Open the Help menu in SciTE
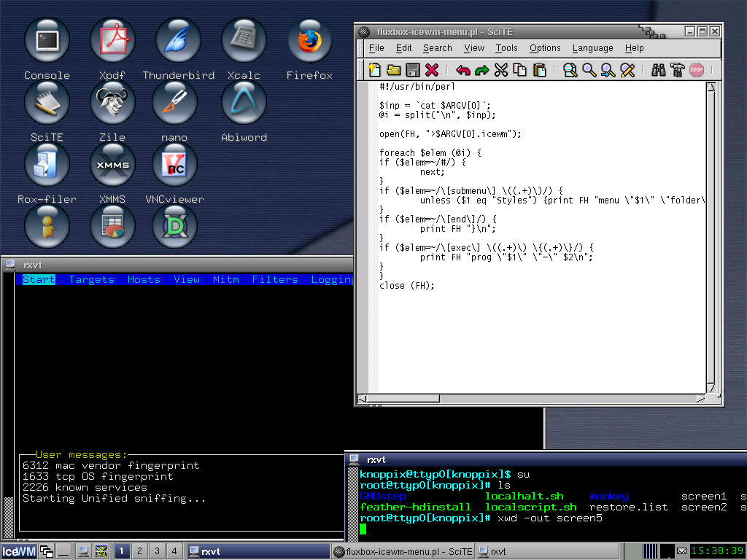This screenshot has height=560, width=747. 634,48
